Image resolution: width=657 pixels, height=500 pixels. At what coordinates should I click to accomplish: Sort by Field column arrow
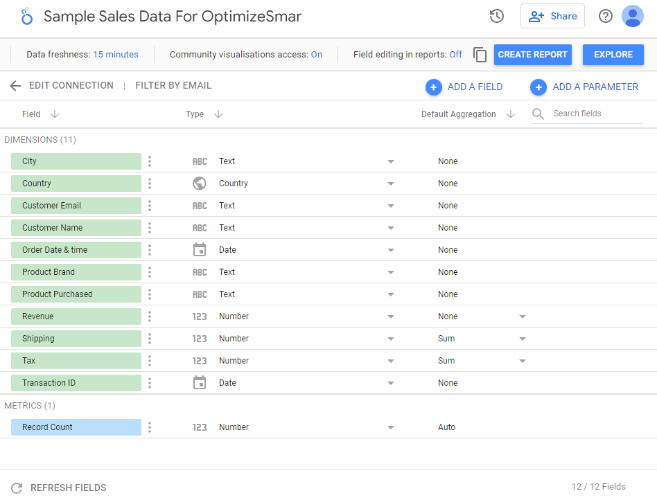(54, 114)
